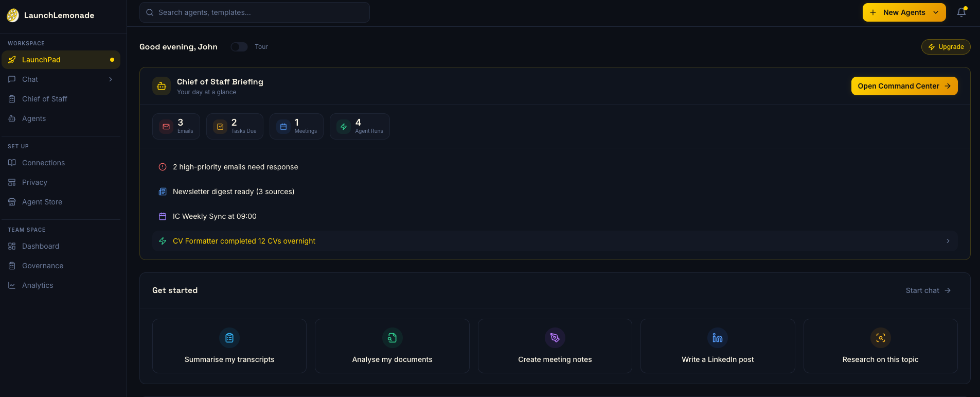Screen dimensions: 980x397
Task: Enable the Tour toggle switch
Action: 239,47
